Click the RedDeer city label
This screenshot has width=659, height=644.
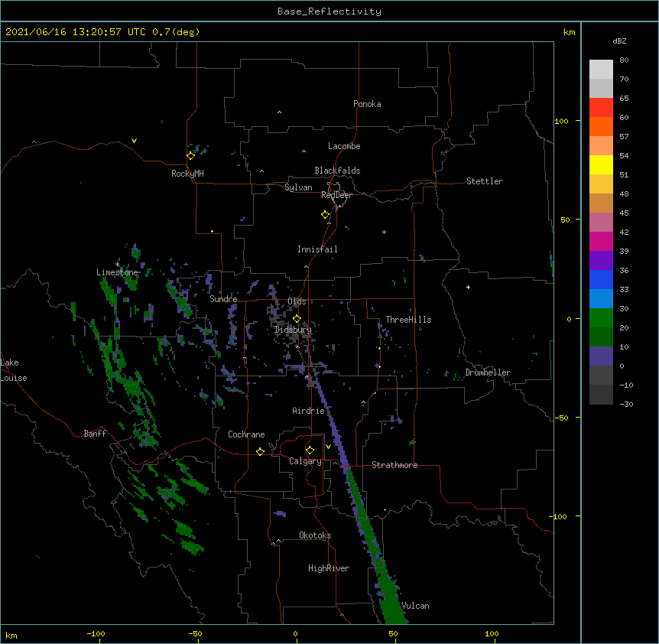point(336,195)
